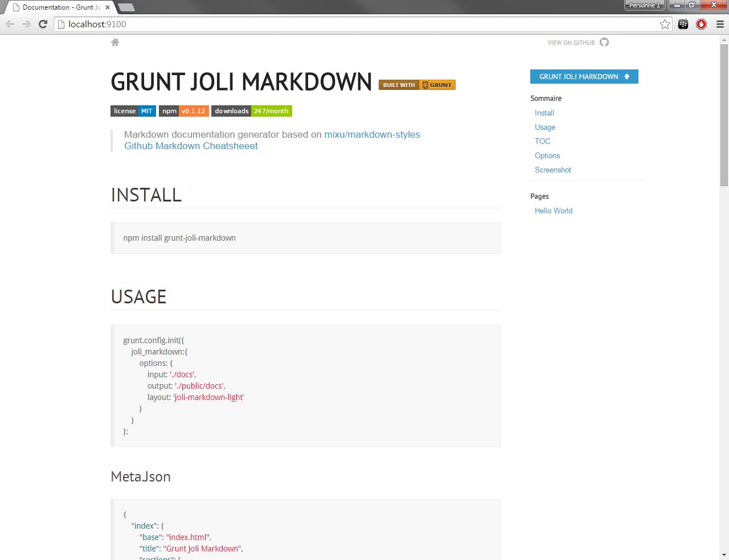Image resolution: width=729 pixels, height=560 pixels.
Task: Click the AdBlock stop-hand icon in the toolbar
Action: tap(701, 24)
